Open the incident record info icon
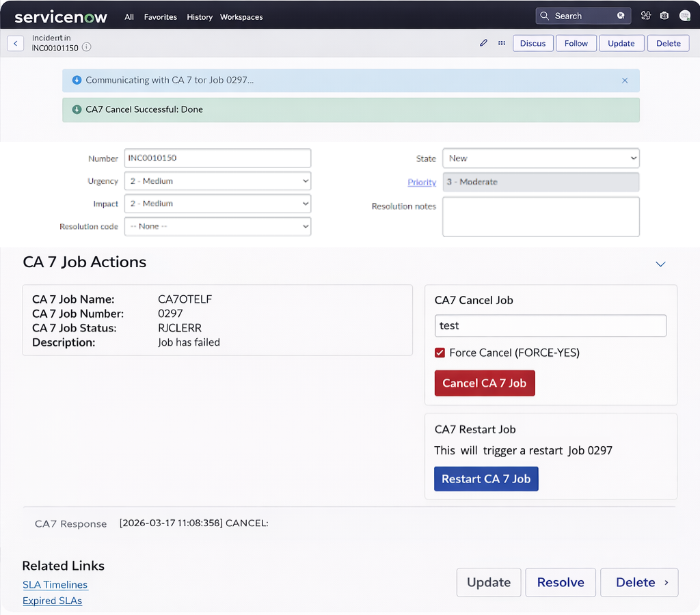The height and width of the screenshot is (615, 700). (87, 47)
